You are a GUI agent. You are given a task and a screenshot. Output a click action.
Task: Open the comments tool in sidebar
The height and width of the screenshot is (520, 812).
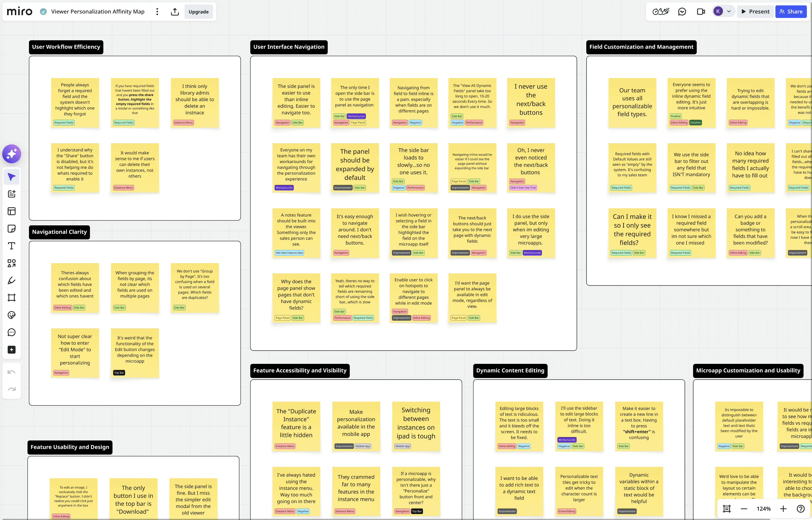click(x=12, y=332)
